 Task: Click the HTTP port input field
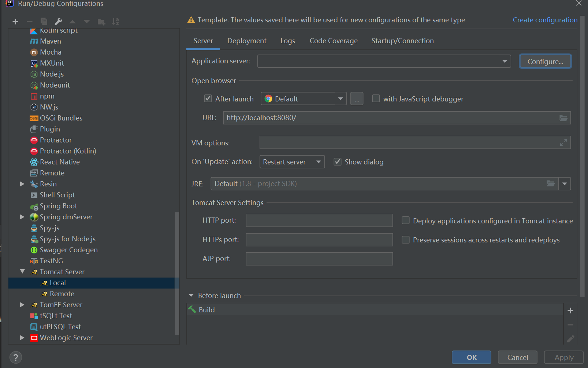pos(319,220)
